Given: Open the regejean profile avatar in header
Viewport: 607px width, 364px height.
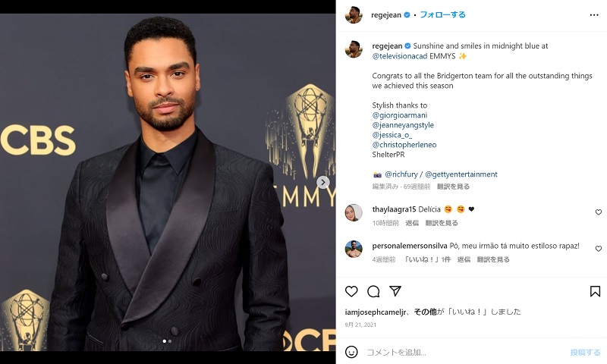Looking at the screenshot, I should [x=354, y=14].
